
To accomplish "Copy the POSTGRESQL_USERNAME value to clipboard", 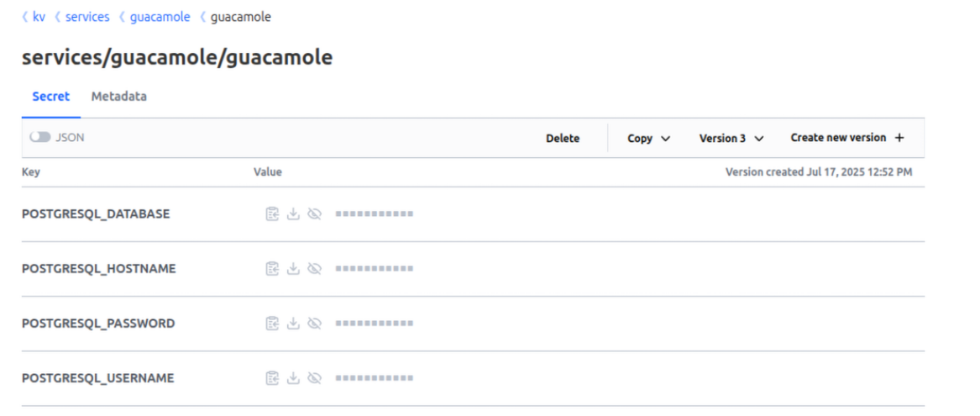I will point(272,378).
